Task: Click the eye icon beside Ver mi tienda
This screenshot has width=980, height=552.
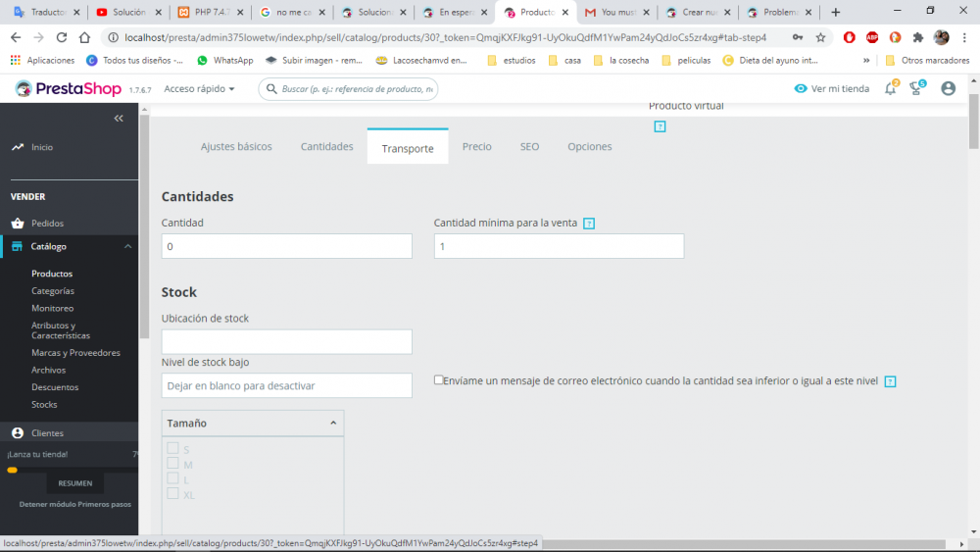Action: (x=800, y=89)
